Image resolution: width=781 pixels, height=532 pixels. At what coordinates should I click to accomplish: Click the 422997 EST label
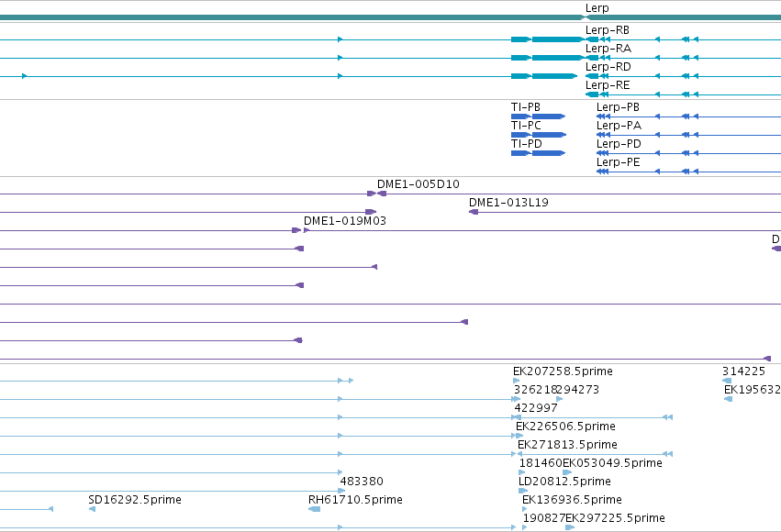(535, 408)
